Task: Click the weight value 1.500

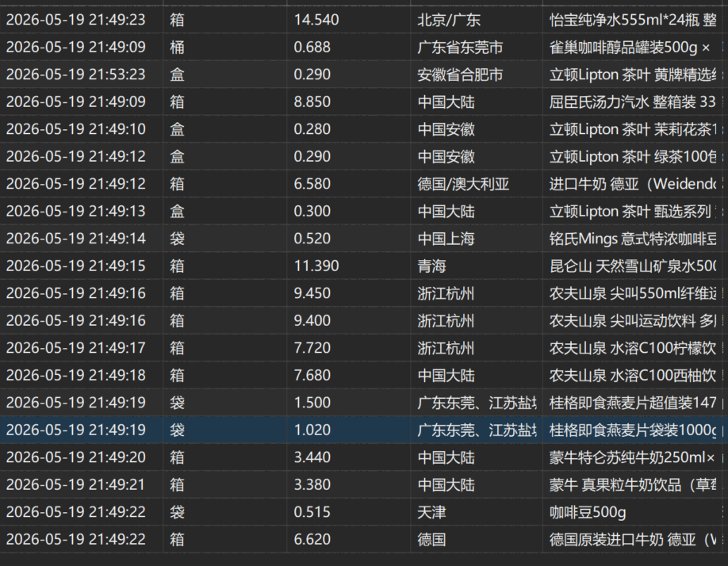Action: 312,403
